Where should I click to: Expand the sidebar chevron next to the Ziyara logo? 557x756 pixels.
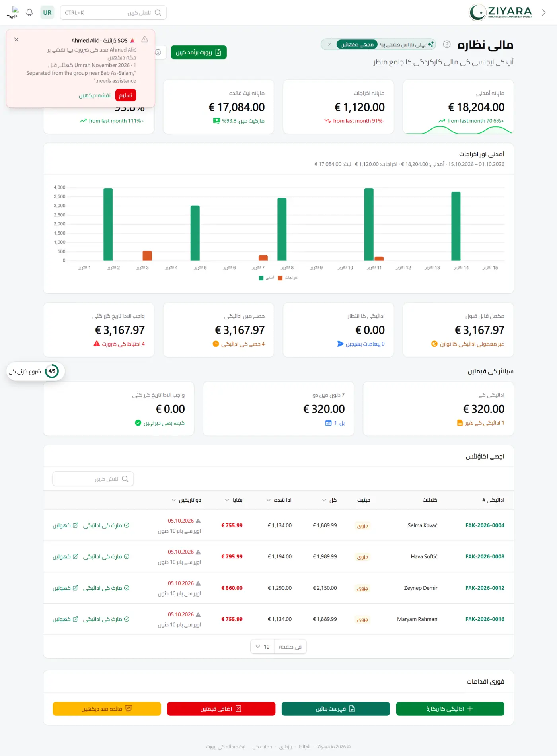click(x=544, y=12)
